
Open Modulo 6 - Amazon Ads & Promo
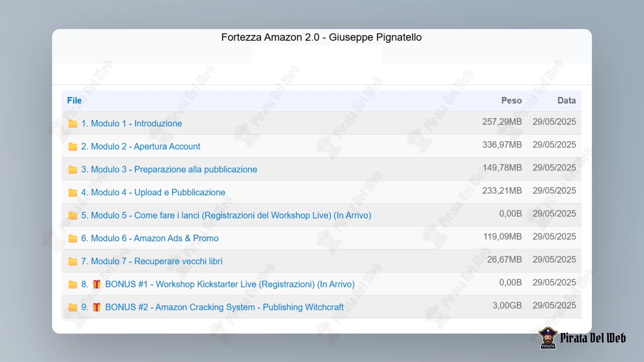pos(150,238)
